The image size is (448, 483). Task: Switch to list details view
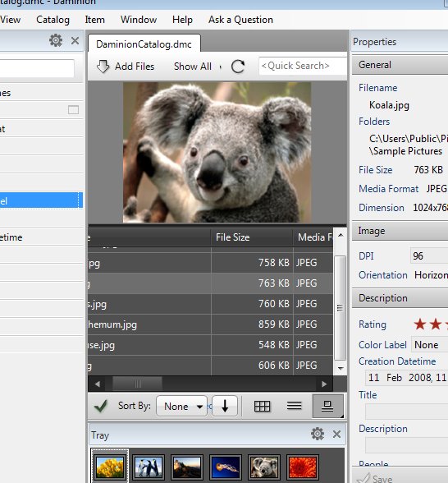pyautogui.click(x=294, y=406)
